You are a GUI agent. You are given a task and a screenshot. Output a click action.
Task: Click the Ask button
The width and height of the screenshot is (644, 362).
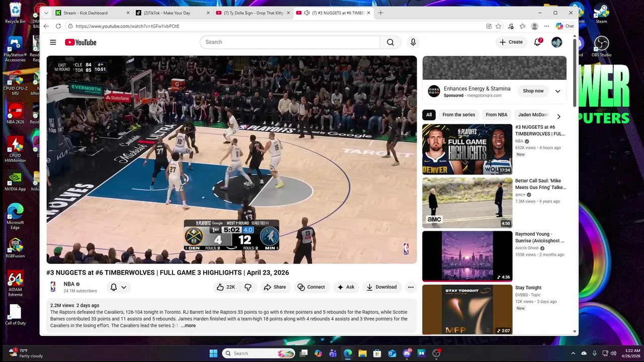pos(346,287)
